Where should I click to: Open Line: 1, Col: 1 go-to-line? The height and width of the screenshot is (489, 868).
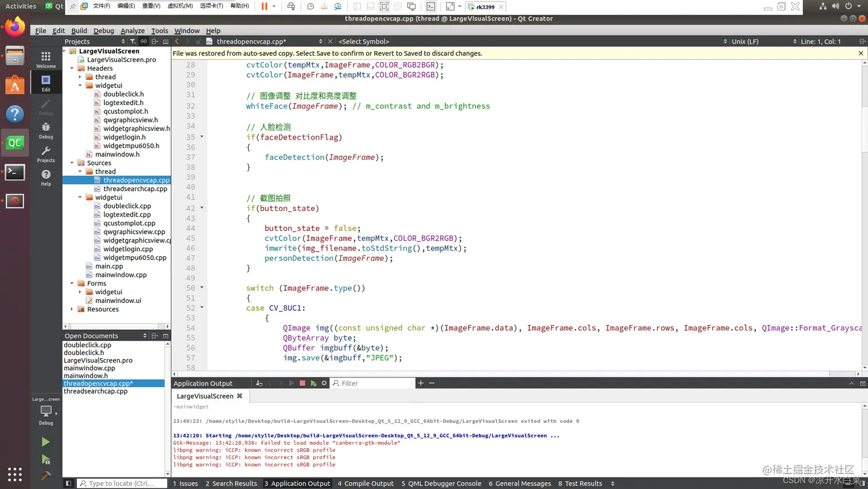[821, 41]
